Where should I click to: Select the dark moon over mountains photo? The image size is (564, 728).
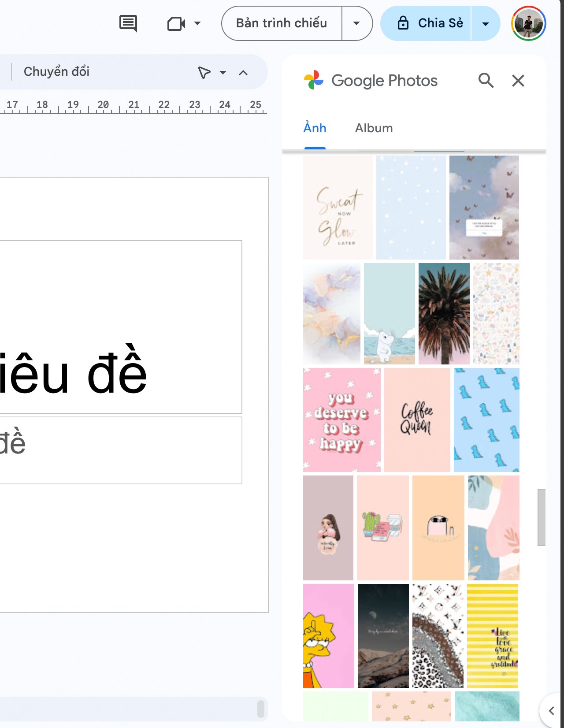click(x=383, y=636)
